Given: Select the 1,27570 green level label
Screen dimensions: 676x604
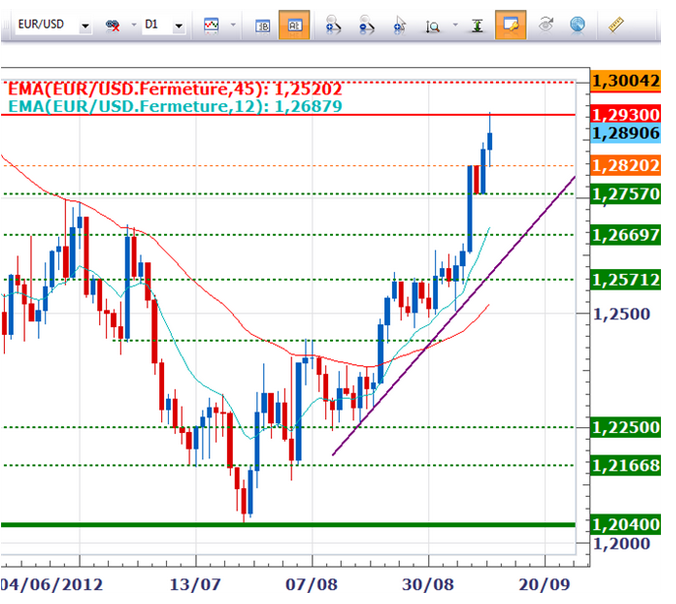Looking at the screenshot, I should pos(626,194).
